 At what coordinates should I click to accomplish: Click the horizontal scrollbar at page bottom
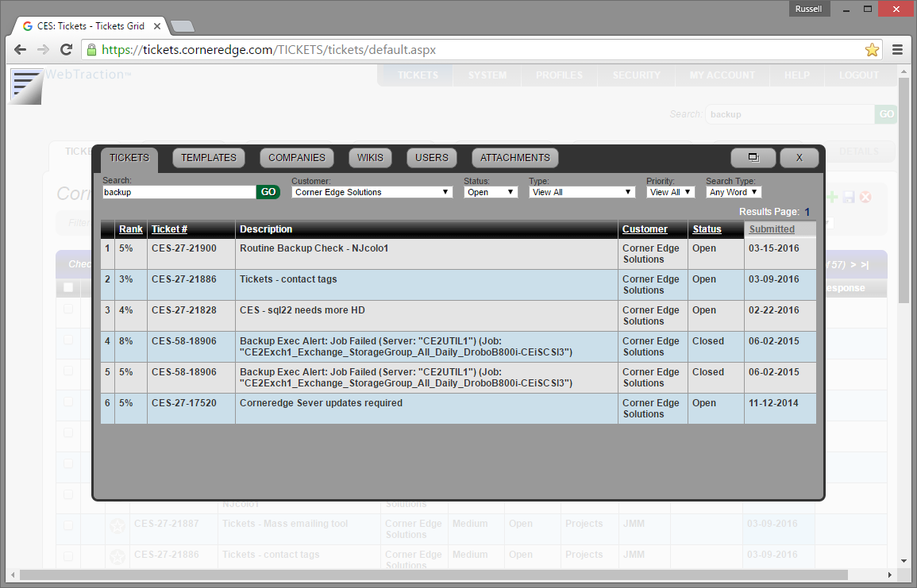coord(433,575)
